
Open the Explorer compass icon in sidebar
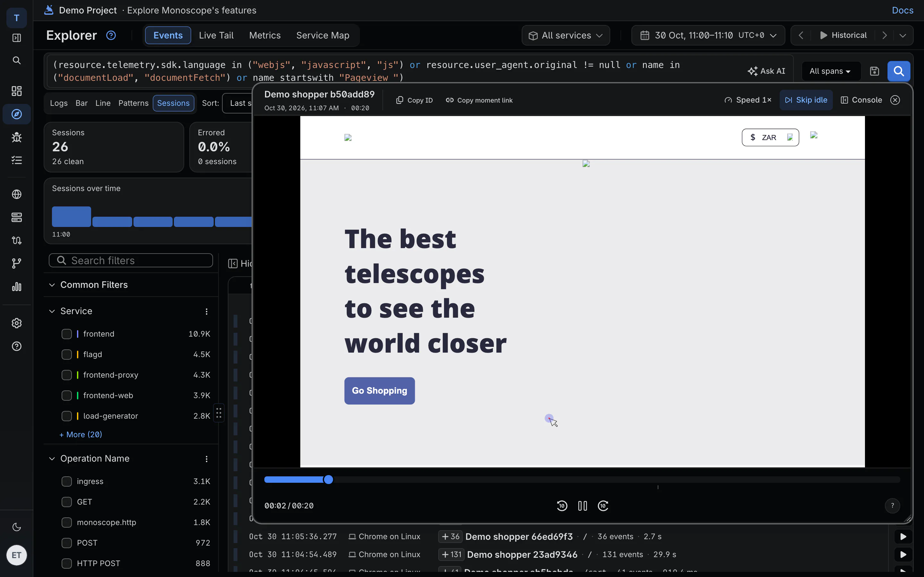pos(16,114)
